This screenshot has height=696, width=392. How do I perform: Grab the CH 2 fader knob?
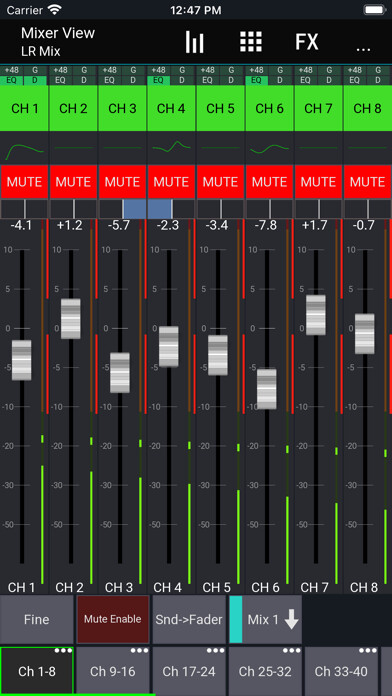pyautogui.click(x=71, y=319)
